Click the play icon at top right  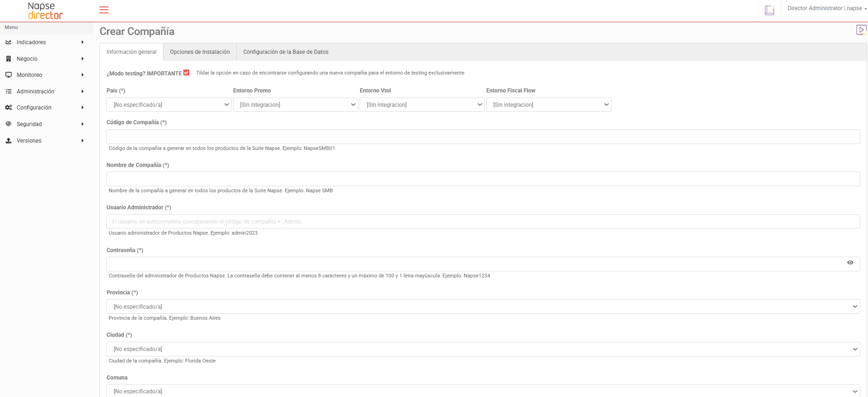click(x=861, y=30)
